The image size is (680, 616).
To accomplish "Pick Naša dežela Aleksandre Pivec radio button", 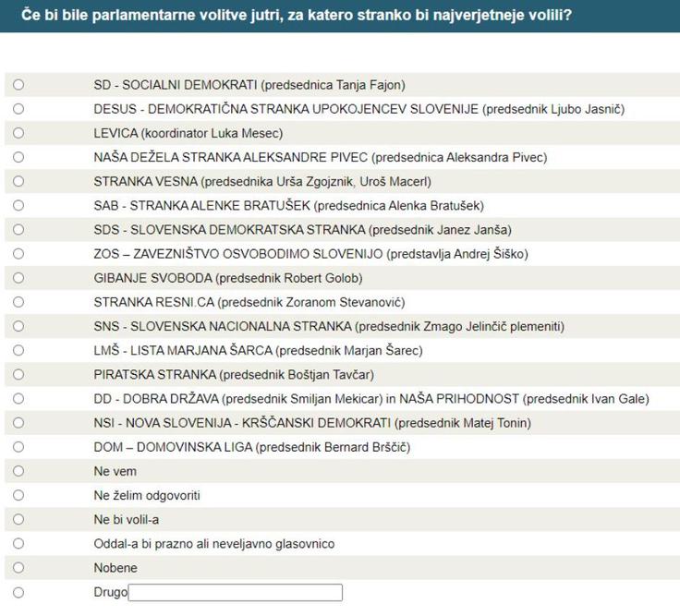I will click(18, 157).
